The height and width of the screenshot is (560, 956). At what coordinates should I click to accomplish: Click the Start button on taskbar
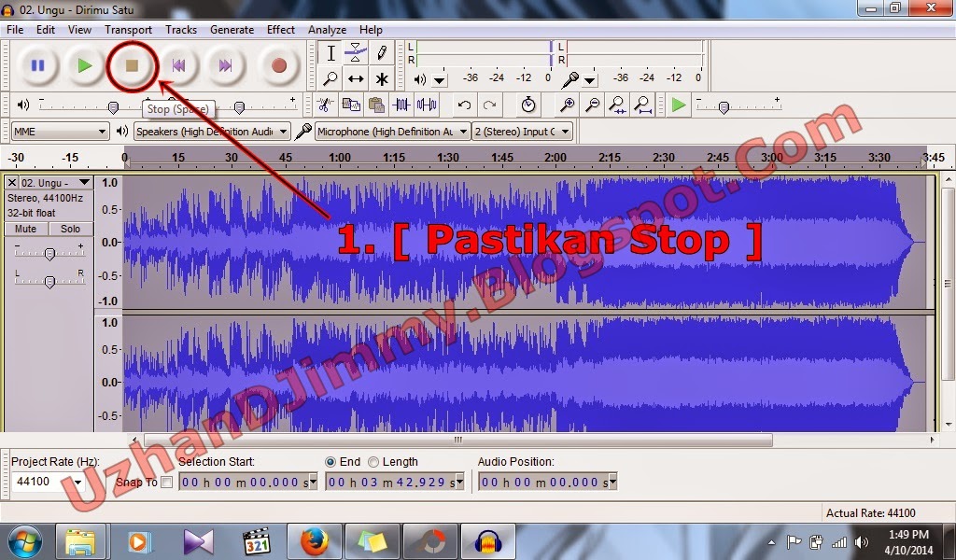click(24, 541)
